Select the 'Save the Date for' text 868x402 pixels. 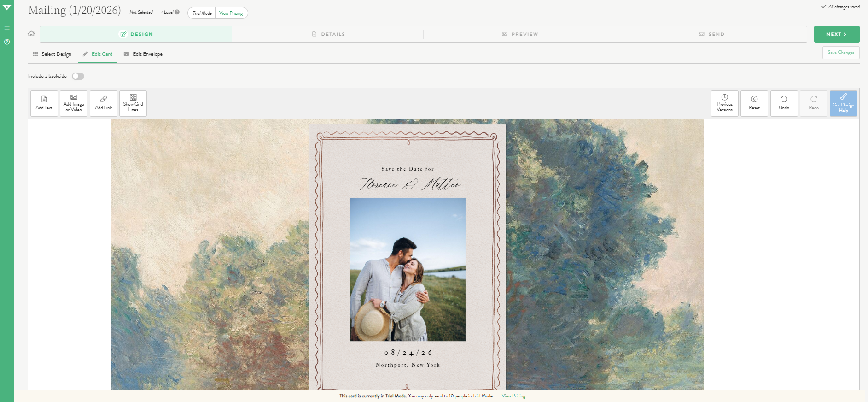click(408, 169)
